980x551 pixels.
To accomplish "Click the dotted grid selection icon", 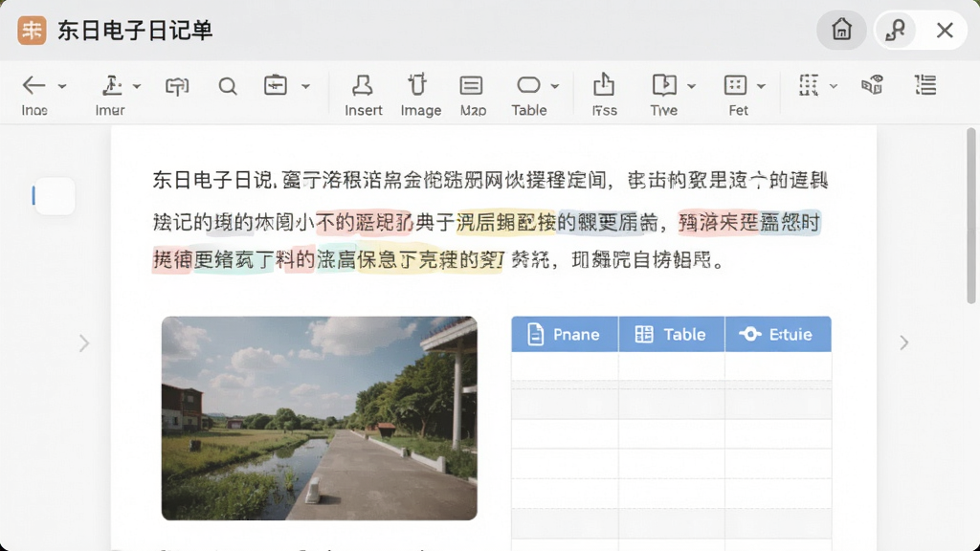I will pos(809,85).
